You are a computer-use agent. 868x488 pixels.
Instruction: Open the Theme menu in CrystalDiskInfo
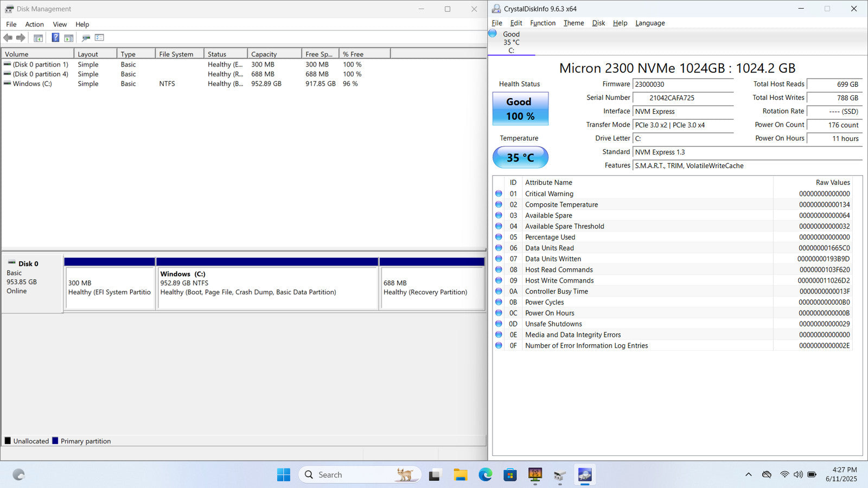[x=573, y=23]
